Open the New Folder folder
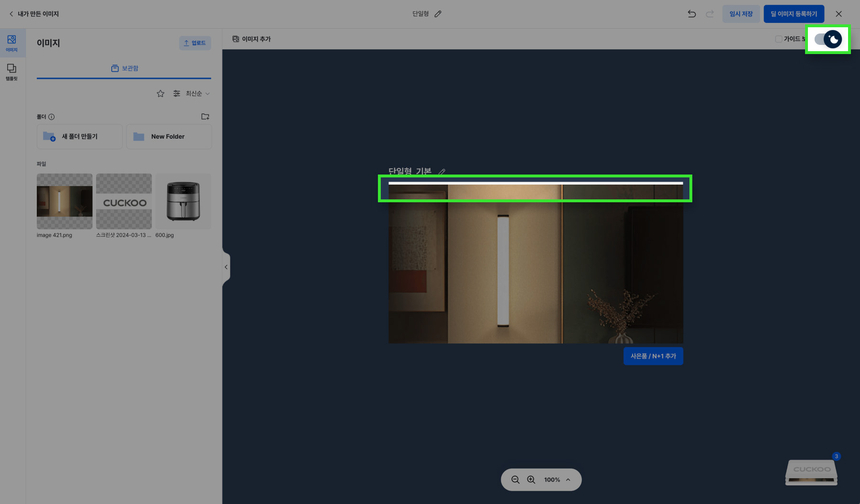The width and height of the screenshot is (860, 504). click(169, 137)
